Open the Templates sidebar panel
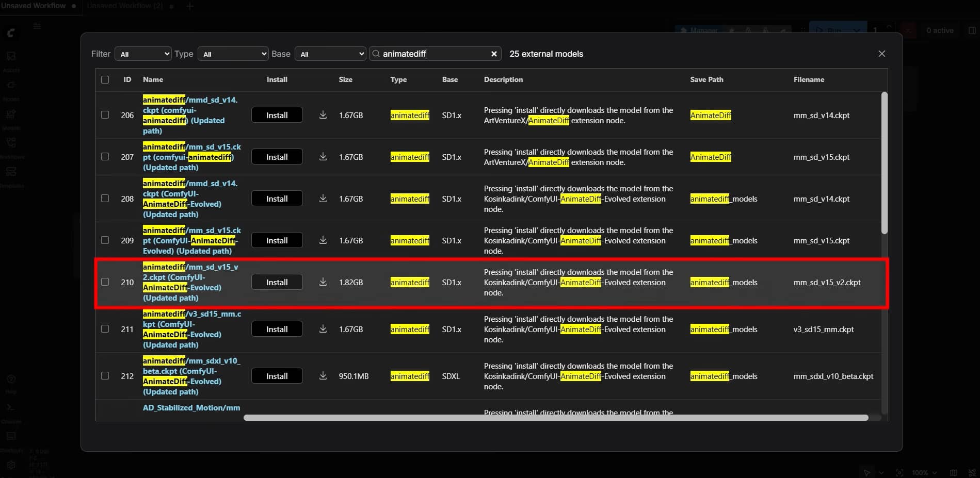Viewport: 980px width, 478px height. [x=11, y=176]
